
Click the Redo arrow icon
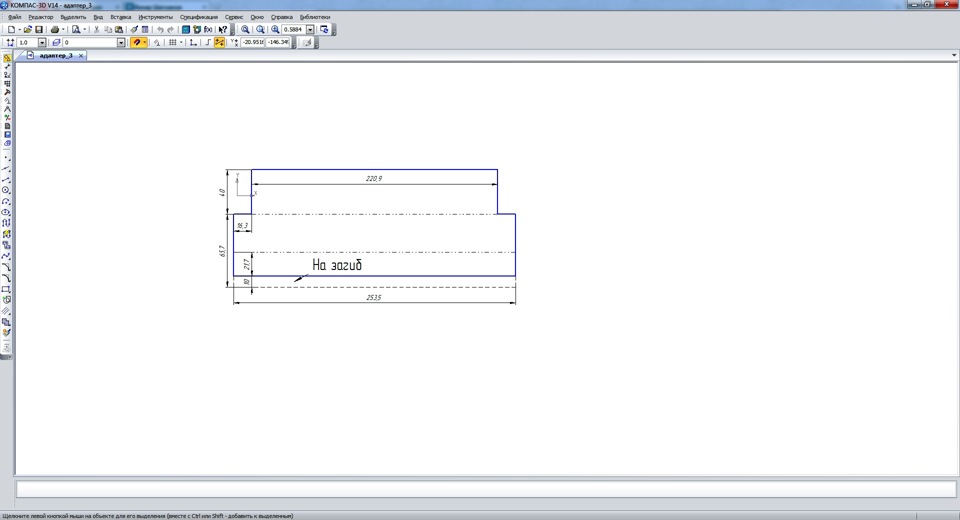click(171, 29)
